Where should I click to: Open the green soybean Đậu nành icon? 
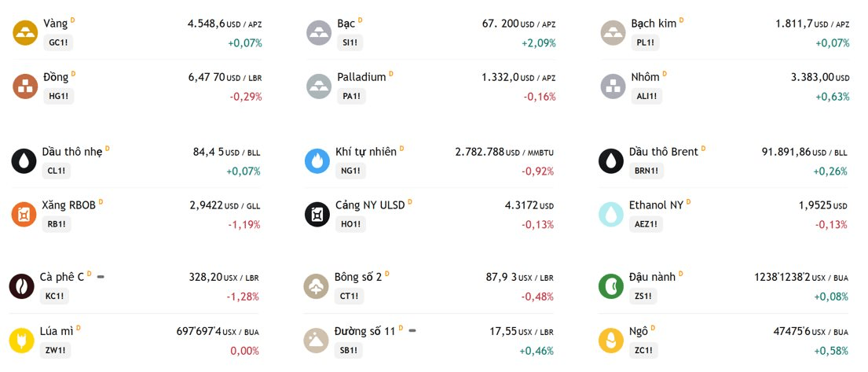pos(611,286)
